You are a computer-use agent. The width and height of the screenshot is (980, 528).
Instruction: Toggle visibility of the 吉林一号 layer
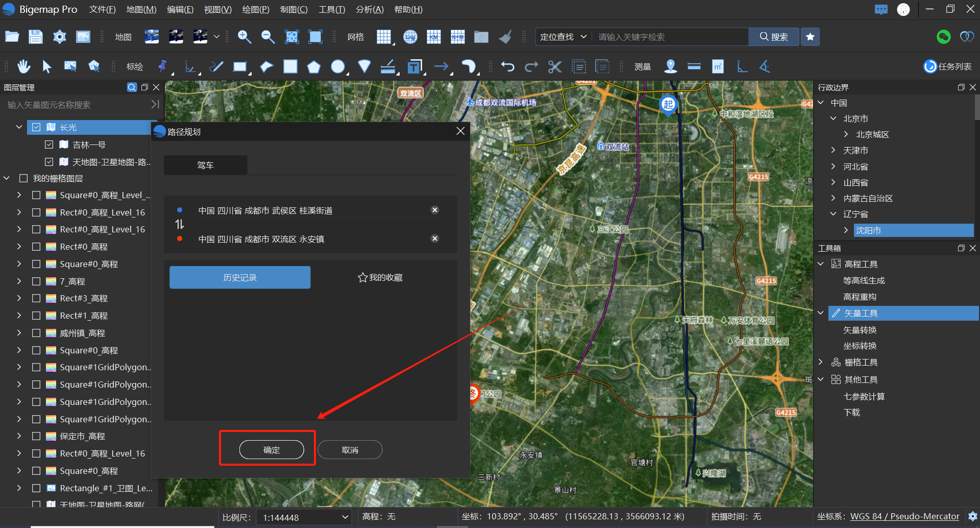pos(50,144)
